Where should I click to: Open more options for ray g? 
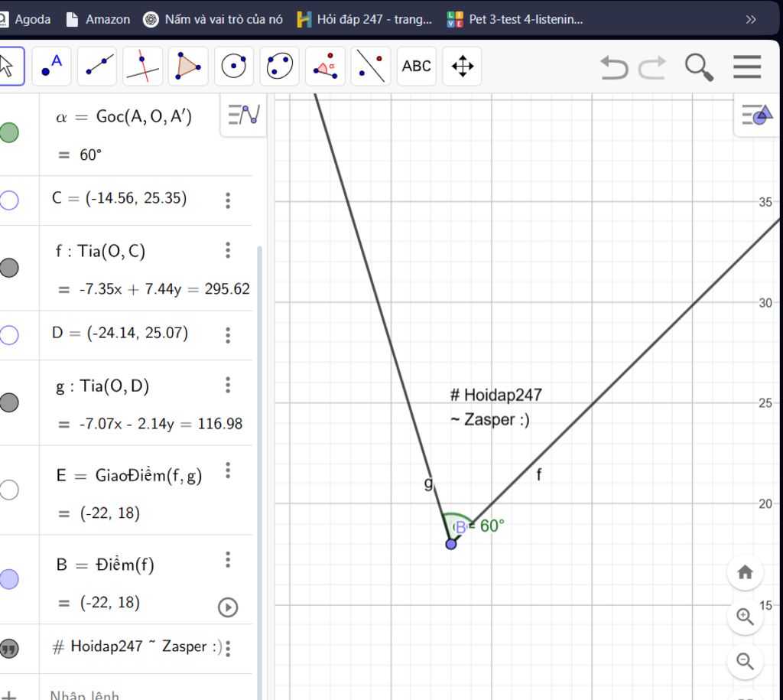[x=228, y=386]
